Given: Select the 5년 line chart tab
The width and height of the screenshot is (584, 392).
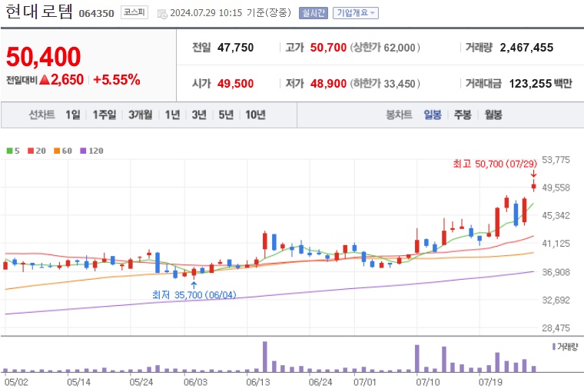Looking at the screenshot, I should (x=226, y=115).
